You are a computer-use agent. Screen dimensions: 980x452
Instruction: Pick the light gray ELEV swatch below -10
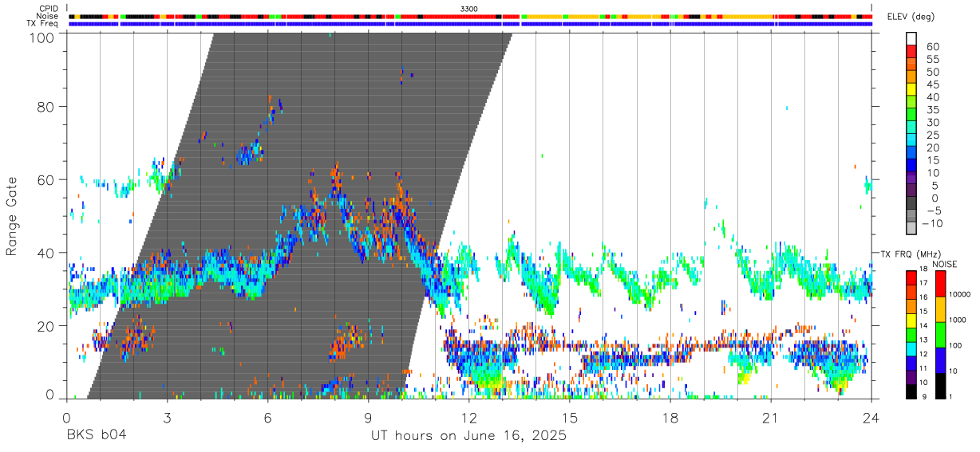[912, 229]
